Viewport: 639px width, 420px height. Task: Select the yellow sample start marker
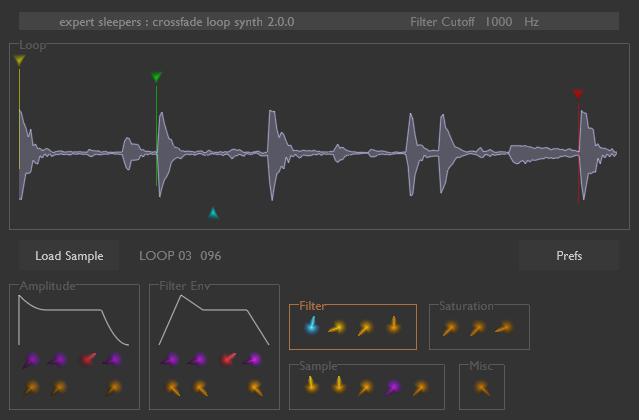click(19, 61)
